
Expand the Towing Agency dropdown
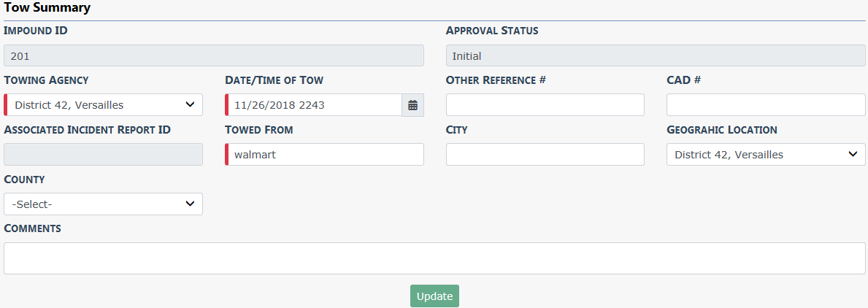click(x=104, y=105)
